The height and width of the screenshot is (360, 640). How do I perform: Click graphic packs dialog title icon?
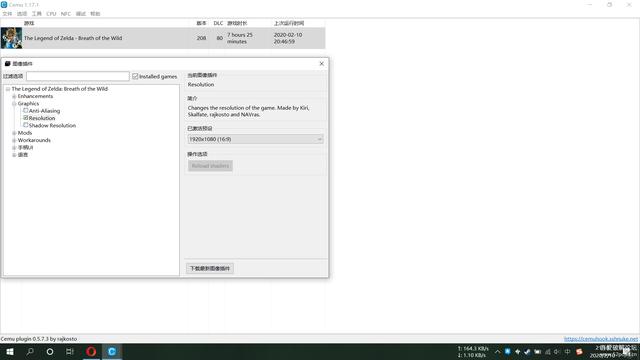[7, 64]
